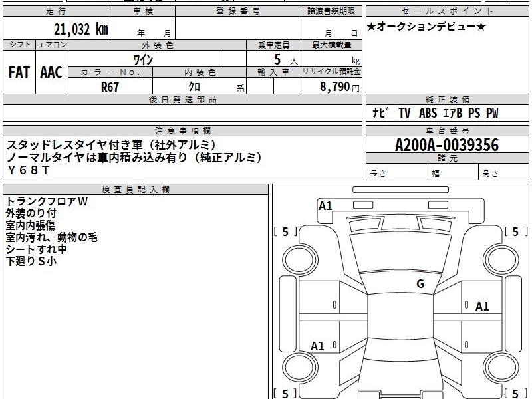
Task: Click the 諸元 header
Action: (x=447, y=158)
